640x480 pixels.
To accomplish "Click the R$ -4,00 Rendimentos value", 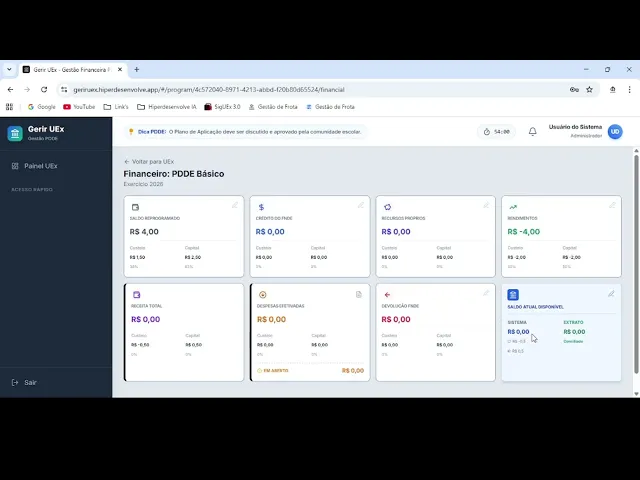I will [x=524, y=231].
